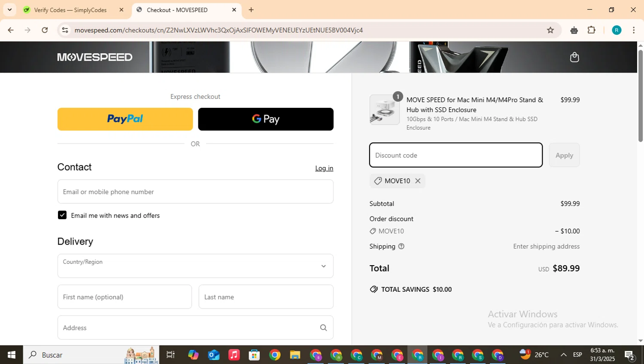Click the Log in link
Screen dimensions: 644x364
coord(324,168)
